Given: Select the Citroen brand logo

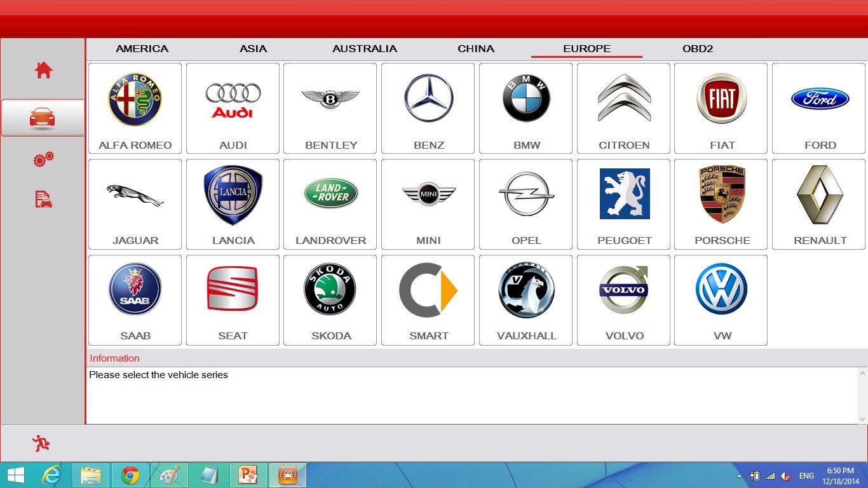Looking at the screenshot, I should click(625, 98).
